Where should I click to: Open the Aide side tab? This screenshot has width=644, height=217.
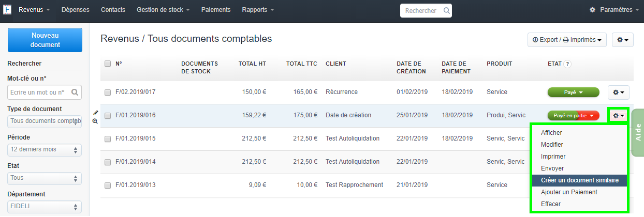pyautogui.click(x=638, y=132)
